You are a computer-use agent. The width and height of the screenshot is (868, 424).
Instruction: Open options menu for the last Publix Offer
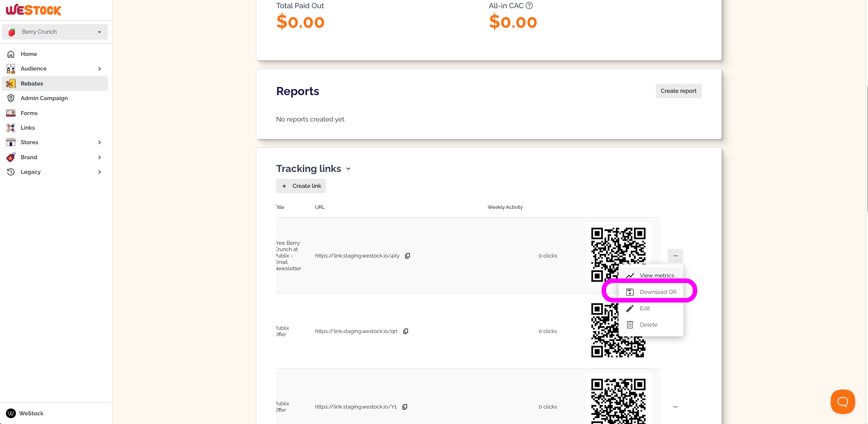[675, 407]
